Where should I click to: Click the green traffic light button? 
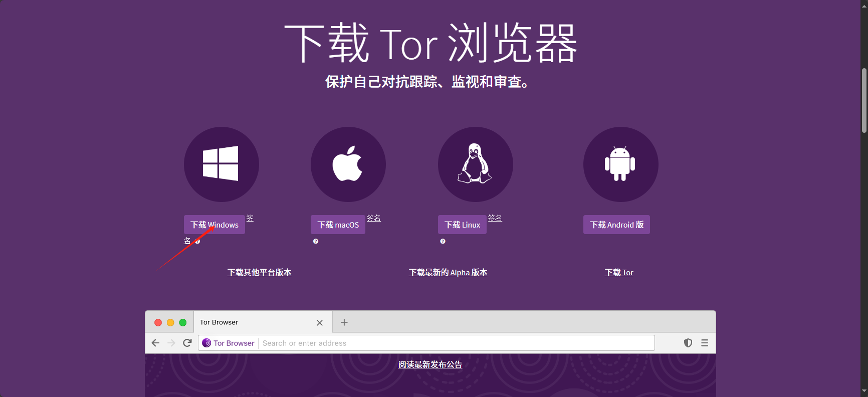183,322
